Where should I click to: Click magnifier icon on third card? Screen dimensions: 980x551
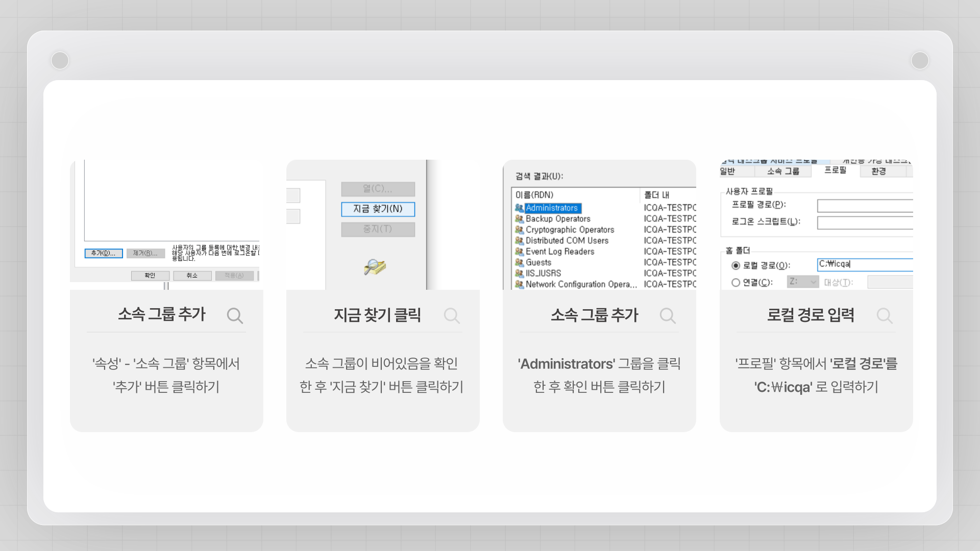point(668,316)
